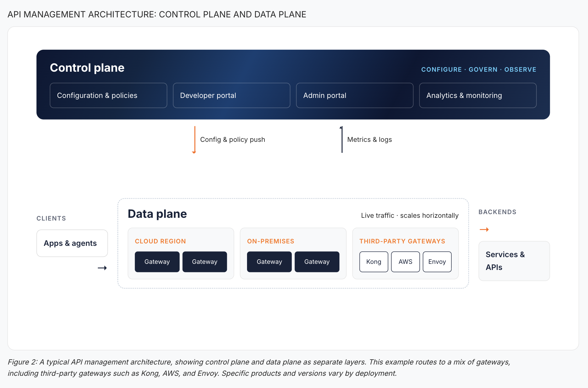Click the orange downward config push arrow
Image resolution: width=588 pixels, height=388 pixels.
coord(194,140)
